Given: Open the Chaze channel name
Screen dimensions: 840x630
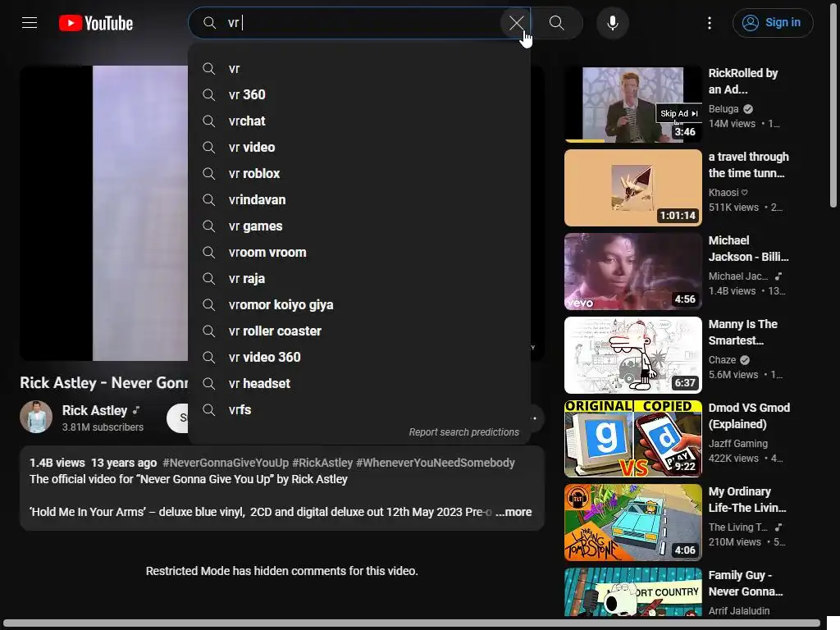Looking at the screenshot, I should click(x=722, y=360).
